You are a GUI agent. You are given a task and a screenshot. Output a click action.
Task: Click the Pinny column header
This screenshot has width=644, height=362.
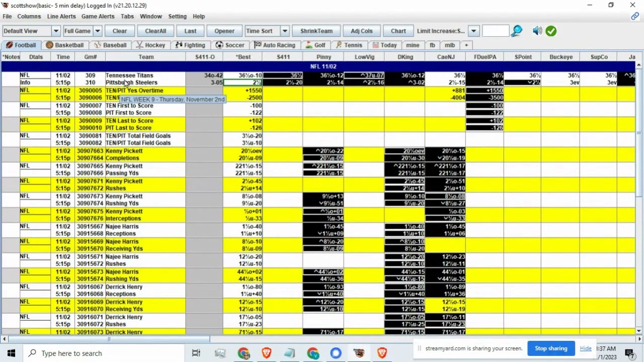(x=324, y=57)
